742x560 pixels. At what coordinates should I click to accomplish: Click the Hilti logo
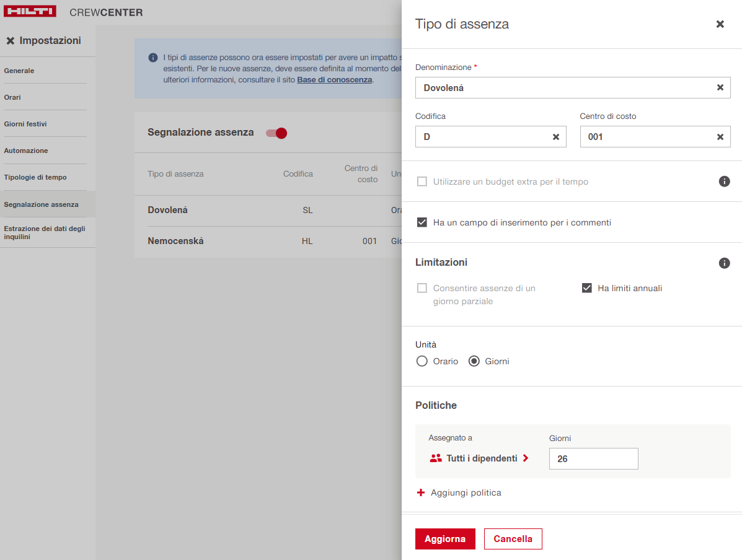tap(30, 12)
